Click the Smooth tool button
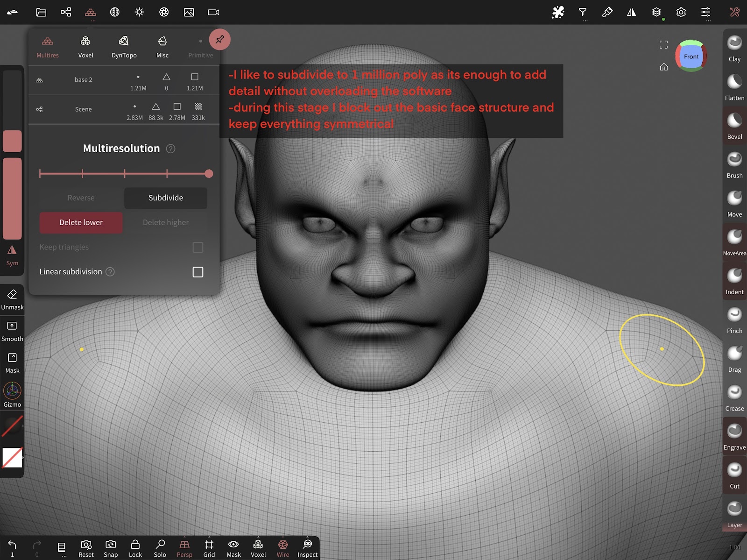747x560 pixels. [12, 331]
